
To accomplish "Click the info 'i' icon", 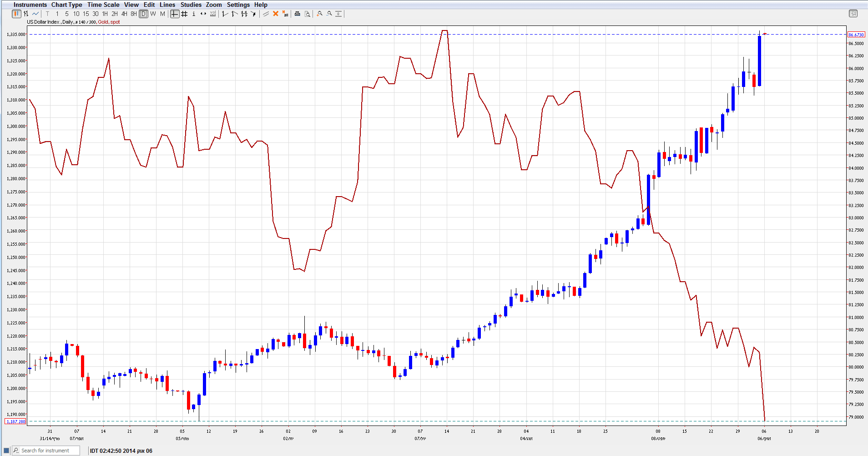I will (194, 14).
